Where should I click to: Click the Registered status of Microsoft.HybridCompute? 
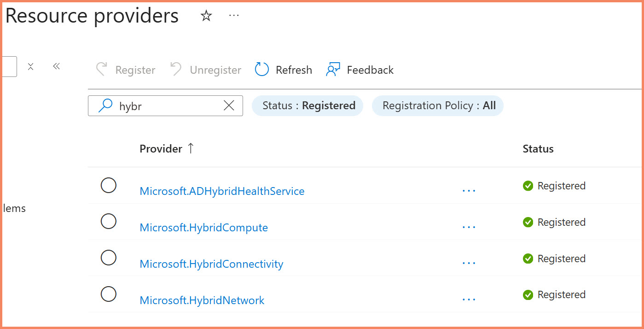tap(554, 222)
